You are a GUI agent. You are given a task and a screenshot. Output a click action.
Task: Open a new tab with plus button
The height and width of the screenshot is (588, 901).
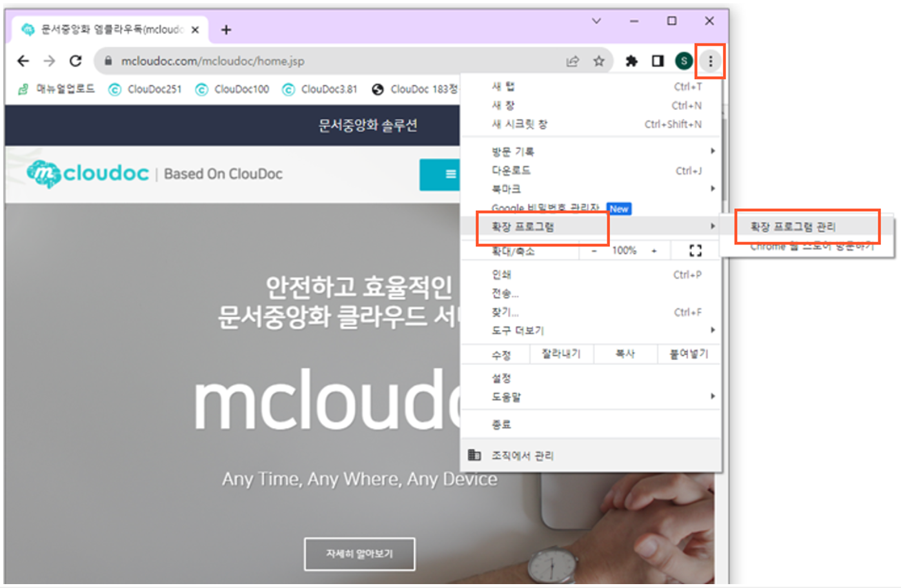pyautogui.click(x=226, y=30)
